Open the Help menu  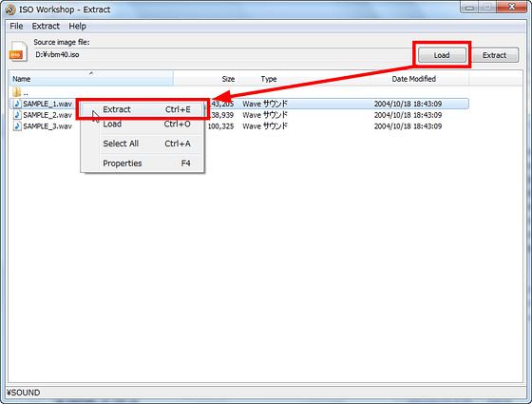pyautogui.click(x=77, y=27)
